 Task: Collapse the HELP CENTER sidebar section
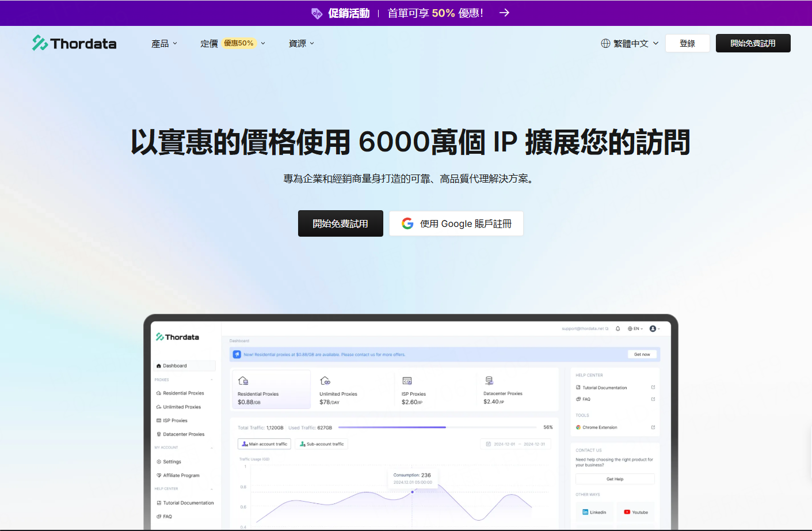pyautogui.click(x=212, y=489)
